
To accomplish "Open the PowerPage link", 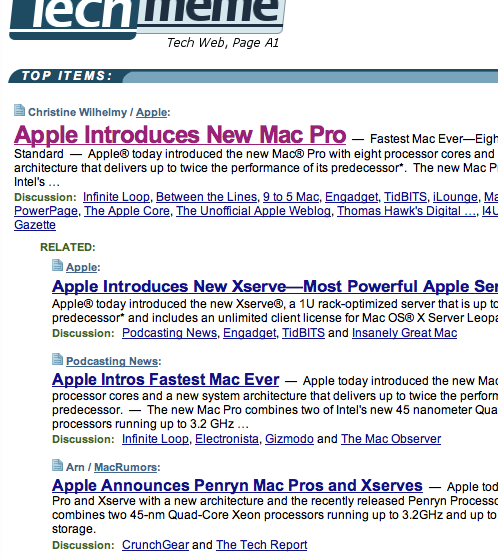I will (x=46, y=211).
